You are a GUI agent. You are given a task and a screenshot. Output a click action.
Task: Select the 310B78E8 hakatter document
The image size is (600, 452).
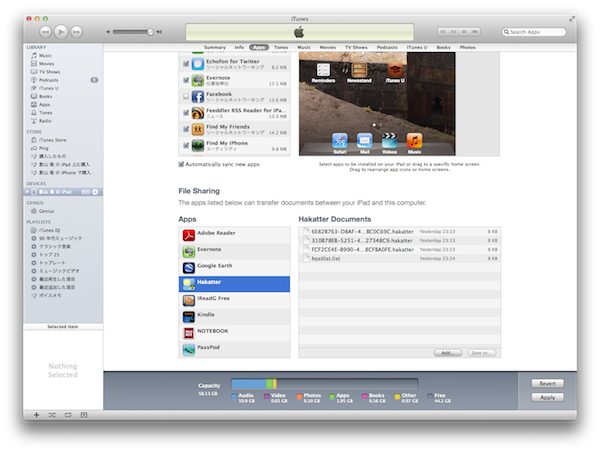(x=399, y=241)
